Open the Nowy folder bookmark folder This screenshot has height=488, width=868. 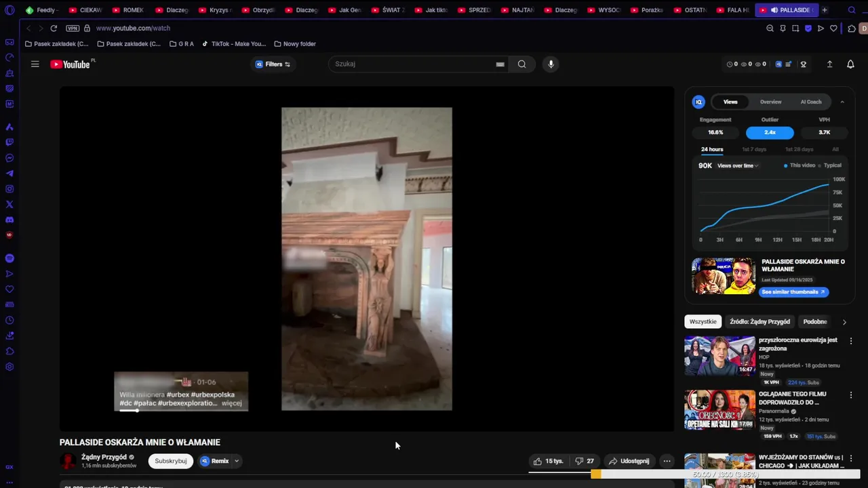point(295,44)
